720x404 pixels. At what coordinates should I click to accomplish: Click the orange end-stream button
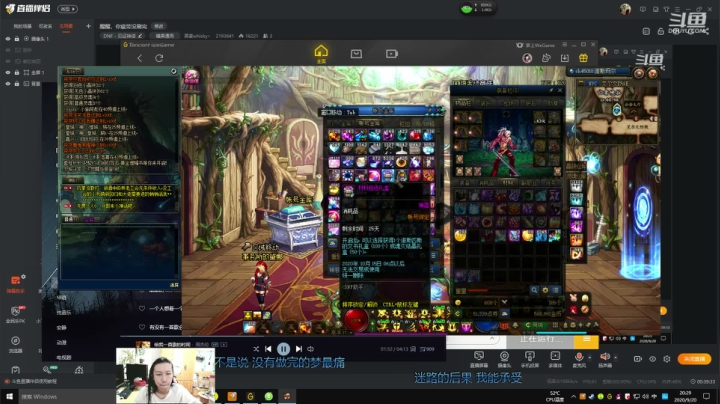point(694,359)
